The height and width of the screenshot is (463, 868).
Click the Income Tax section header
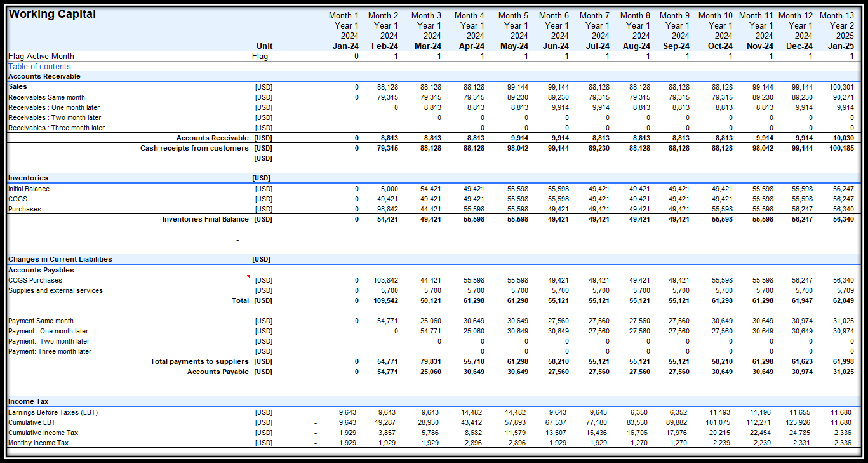pos(29,401)
